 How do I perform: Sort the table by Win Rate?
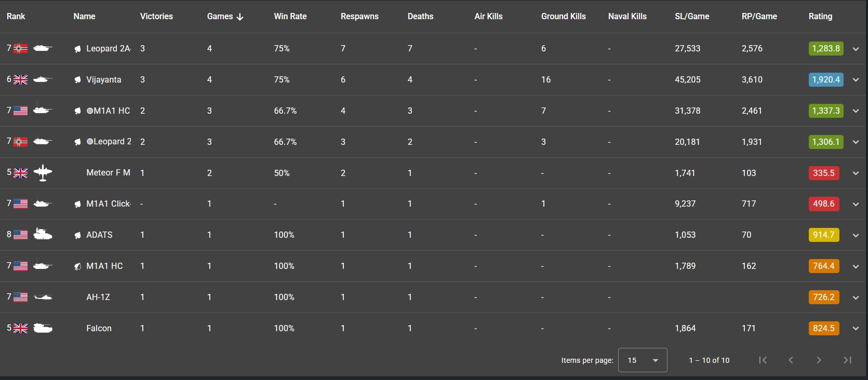290,17
